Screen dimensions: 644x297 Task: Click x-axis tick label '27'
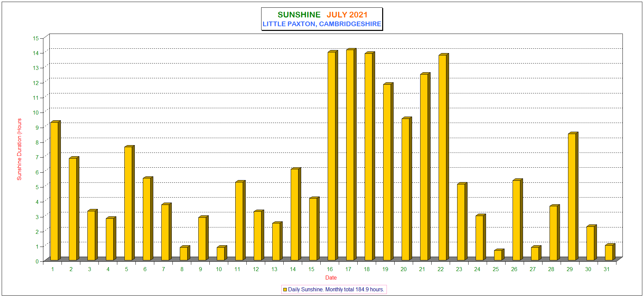pyautogui.click(x=533, y=269)
